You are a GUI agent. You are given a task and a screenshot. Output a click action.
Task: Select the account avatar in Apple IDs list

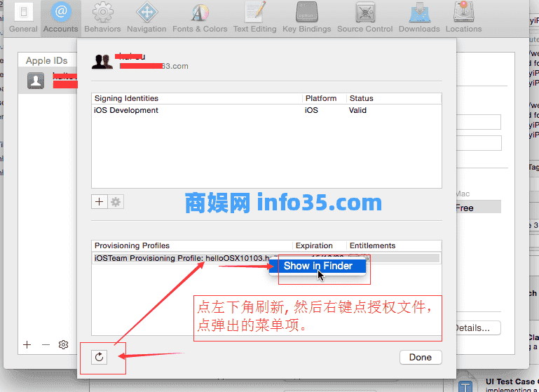(x=36, y=81)
